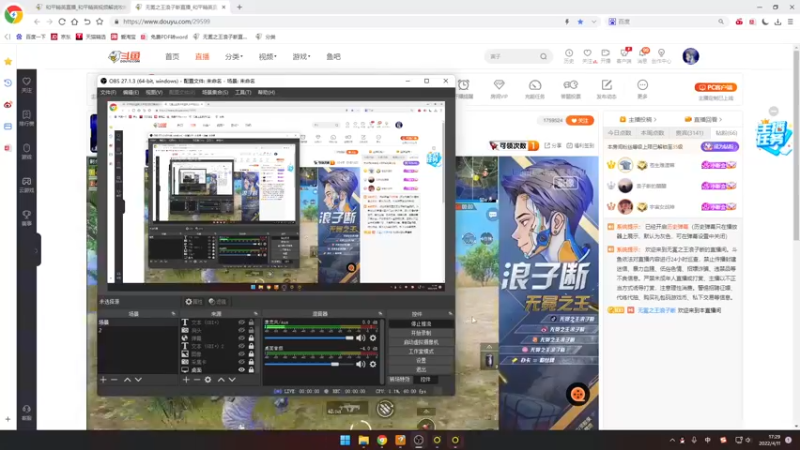Add a new source in OBS Sources panel

point(186,380)
